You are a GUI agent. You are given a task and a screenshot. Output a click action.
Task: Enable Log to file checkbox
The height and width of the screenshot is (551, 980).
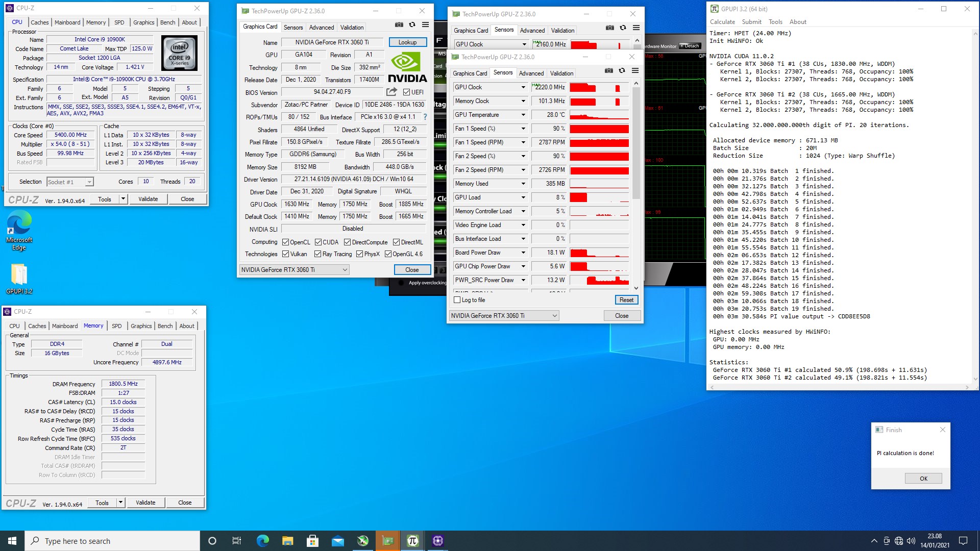point(457,300)
